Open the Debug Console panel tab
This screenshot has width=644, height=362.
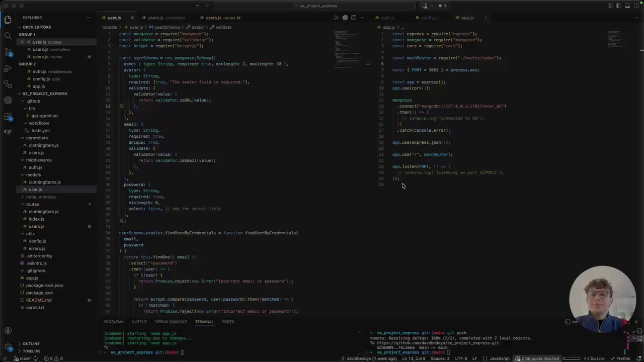click(x=171, y=322)
